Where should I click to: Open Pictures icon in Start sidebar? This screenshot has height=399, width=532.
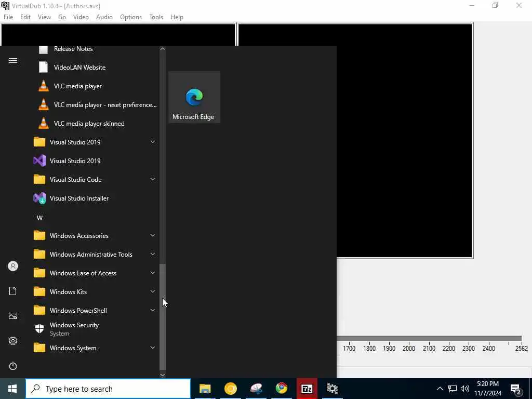(x=13, y=316)
